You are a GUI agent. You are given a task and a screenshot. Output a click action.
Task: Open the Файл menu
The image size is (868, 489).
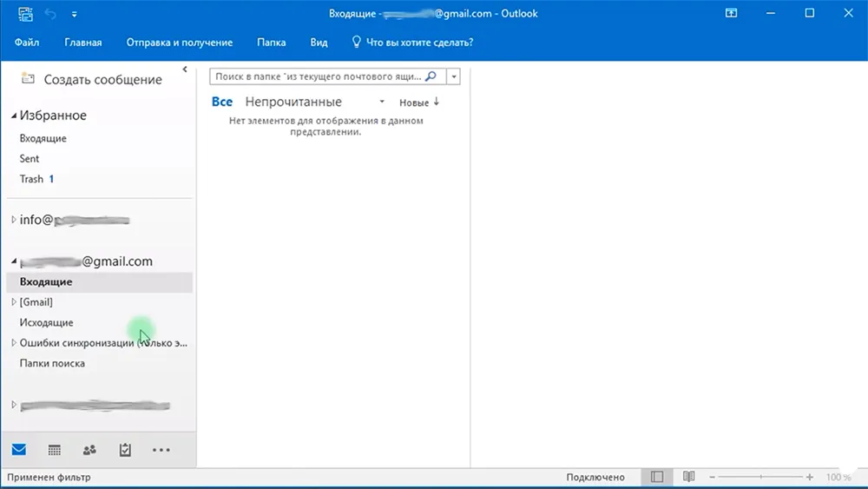click(27, 42)
